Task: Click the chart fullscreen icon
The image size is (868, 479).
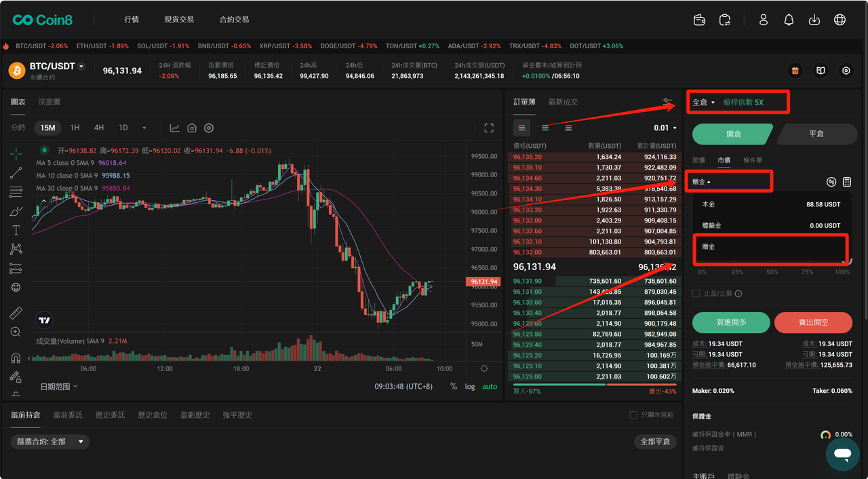Action: pyautogui.click(x=489, y=128)
